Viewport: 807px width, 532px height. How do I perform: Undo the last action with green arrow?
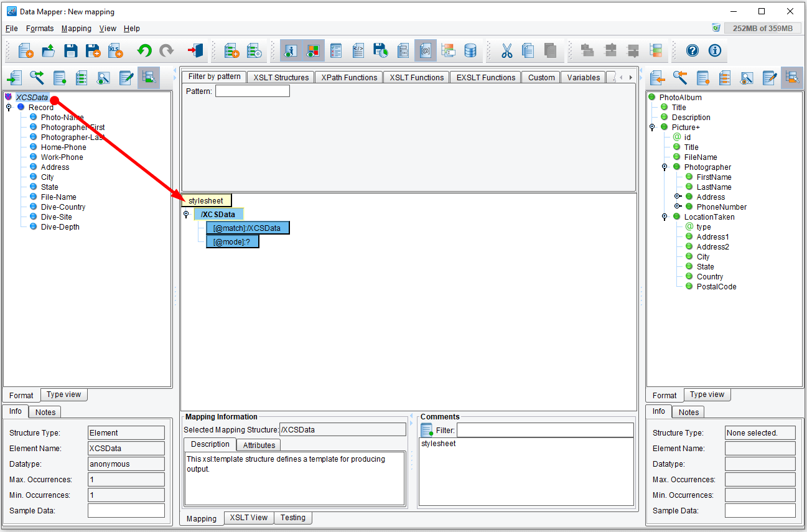pos(144,50)
